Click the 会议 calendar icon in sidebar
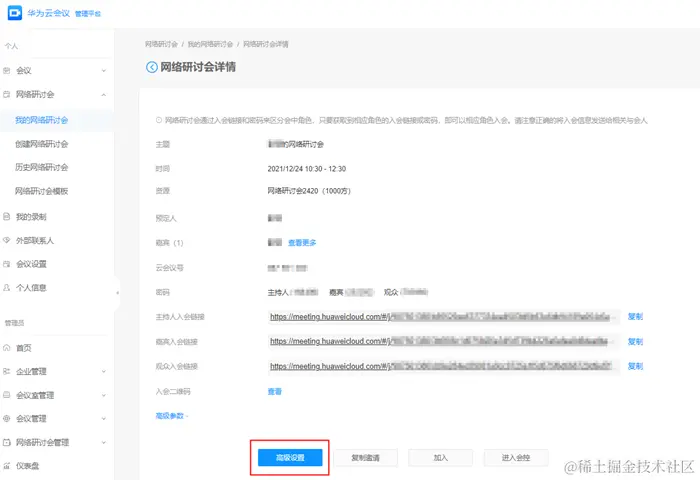 (x=7, y=71)
